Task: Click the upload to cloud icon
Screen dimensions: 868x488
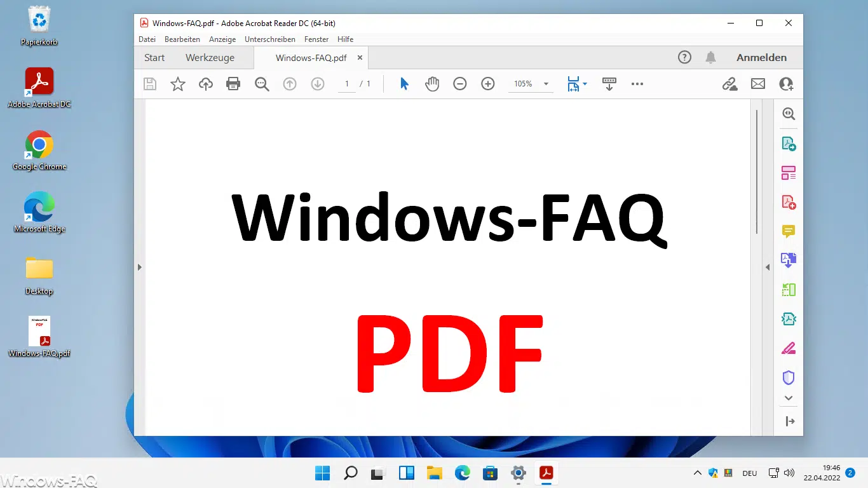Action: (x=206, y=84)
